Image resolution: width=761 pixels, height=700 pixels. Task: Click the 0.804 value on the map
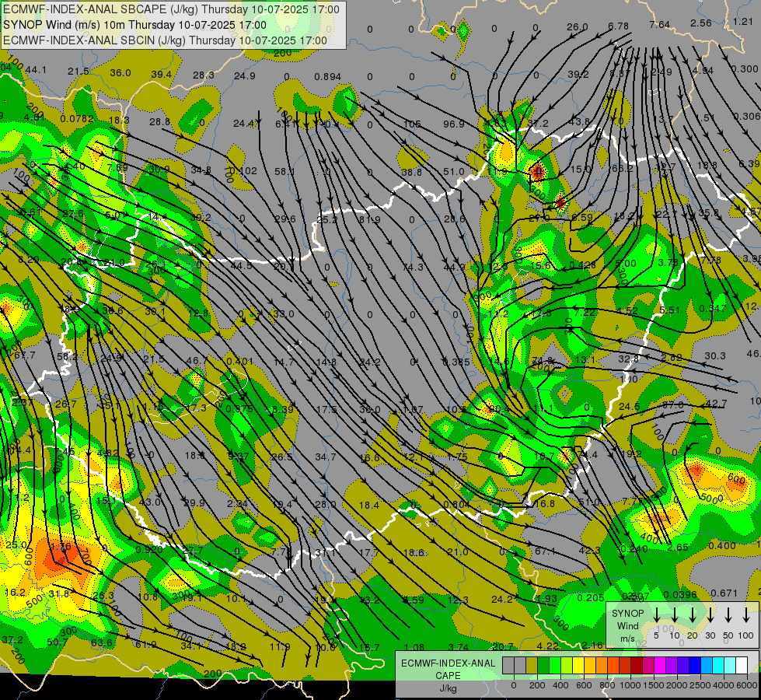[x=457, y=504]
